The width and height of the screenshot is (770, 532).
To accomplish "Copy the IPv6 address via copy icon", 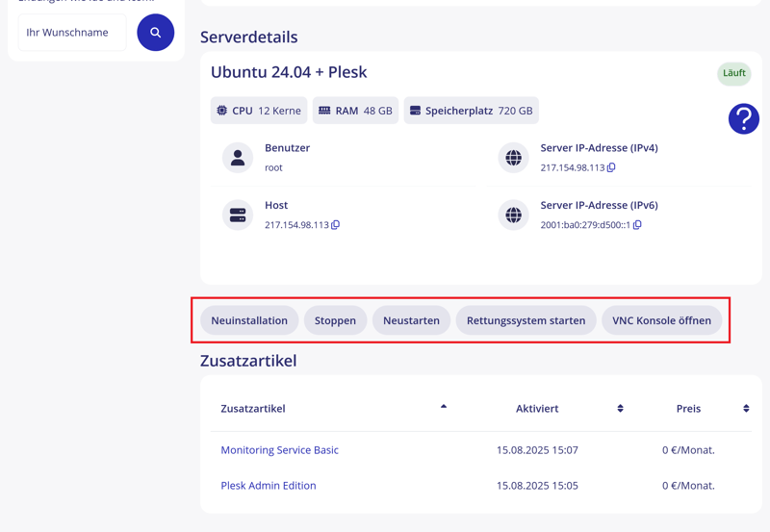I will (x=637, y=225).
